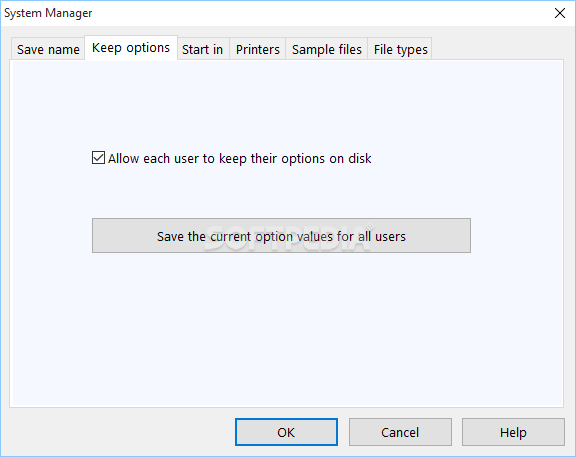Cancel the System Manager changes

[400, 432]
